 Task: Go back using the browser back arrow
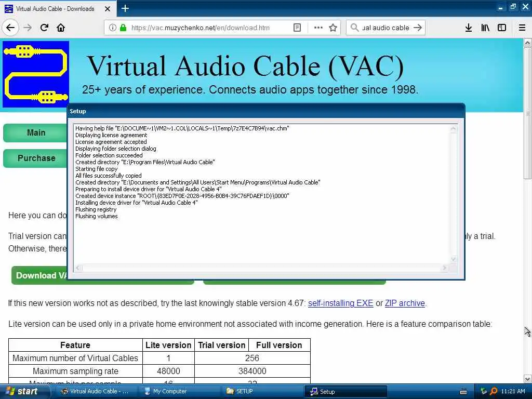10,28
